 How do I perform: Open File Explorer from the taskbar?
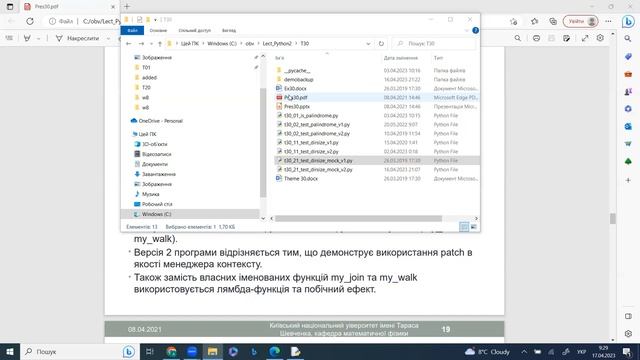(212, 351)
